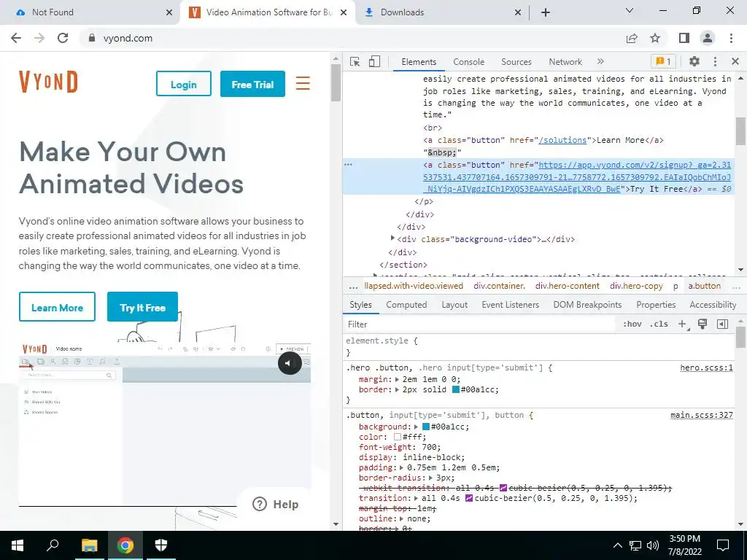This screenshot has width=747, height=560.
Task: Reload the page
Action: click(63, 38)
